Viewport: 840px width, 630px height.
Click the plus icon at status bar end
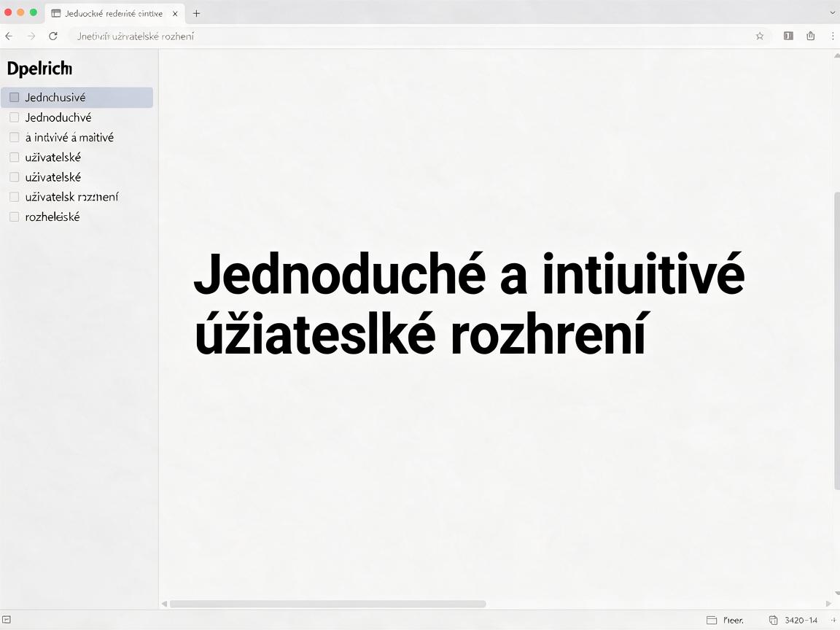coord(833,621)
